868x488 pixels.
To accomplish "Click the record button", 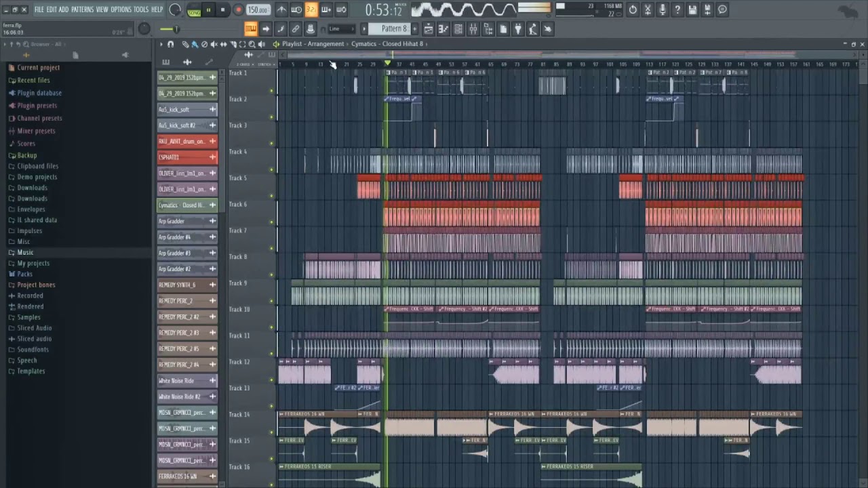I will (x=238, y=10).
